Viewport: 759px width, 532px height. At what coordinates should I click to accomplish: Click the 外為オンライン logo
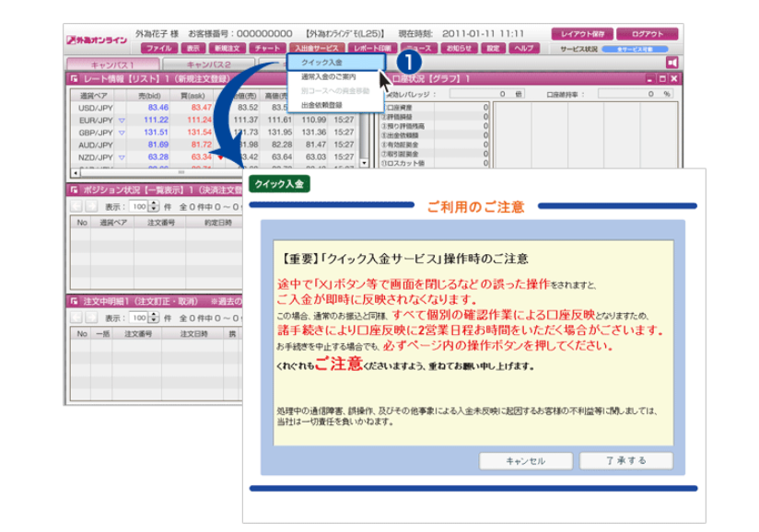(x=97, y=40)
